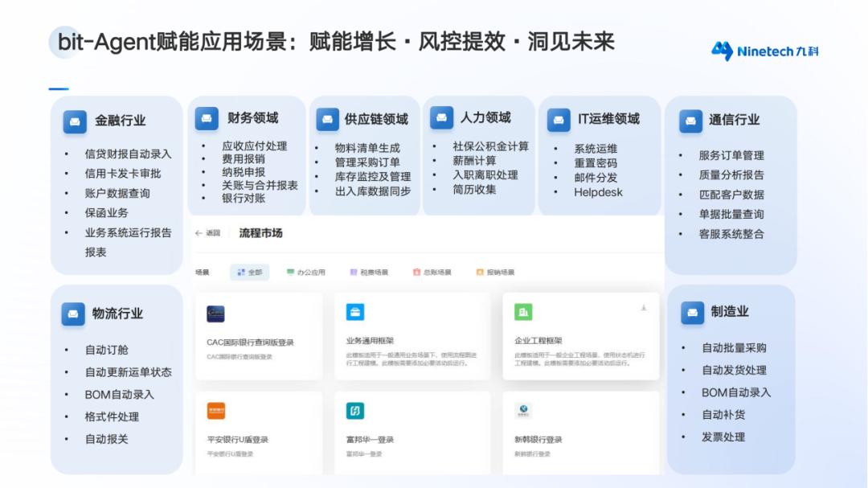The height and width of the screenshot is (488, 868).
Task: Select the 报销场景 scene filter tab
Action: (495, 272)
